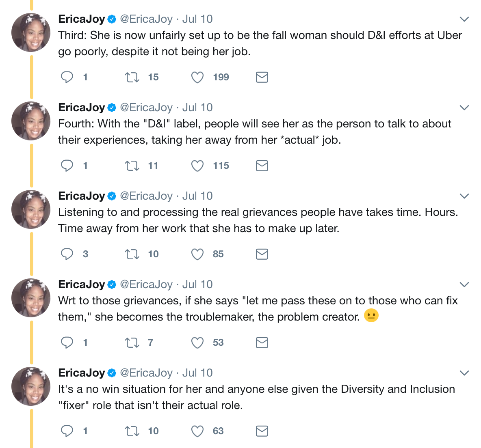Retweet the tweet with 7 retweets
This screenshot has height=448, width=481.
[x=132, y=342]
